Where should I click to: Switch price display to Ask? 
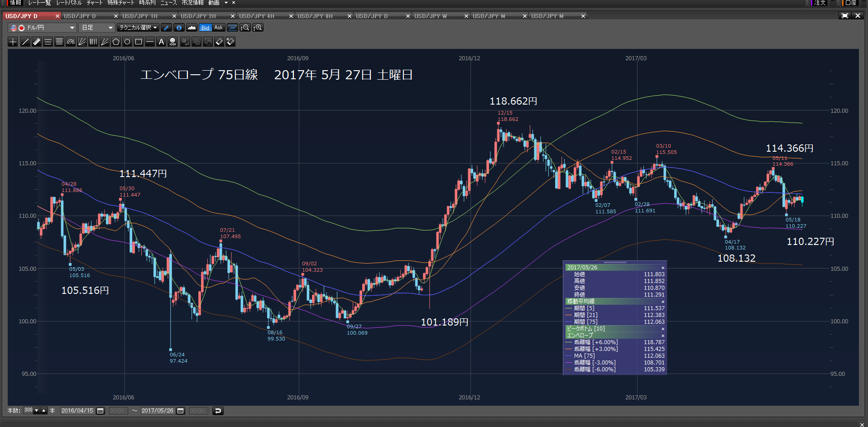pos(218,28)
